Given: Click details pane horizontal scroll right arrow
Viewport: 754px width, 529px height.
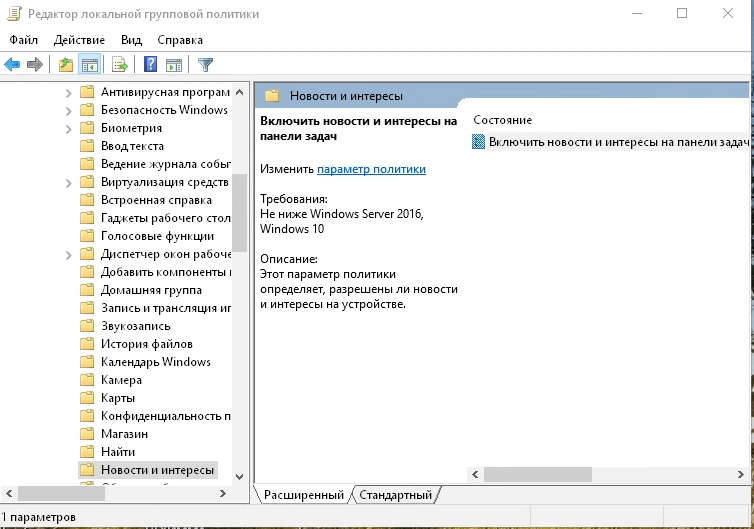Looking at the screenshot, I should pos(741,474).
